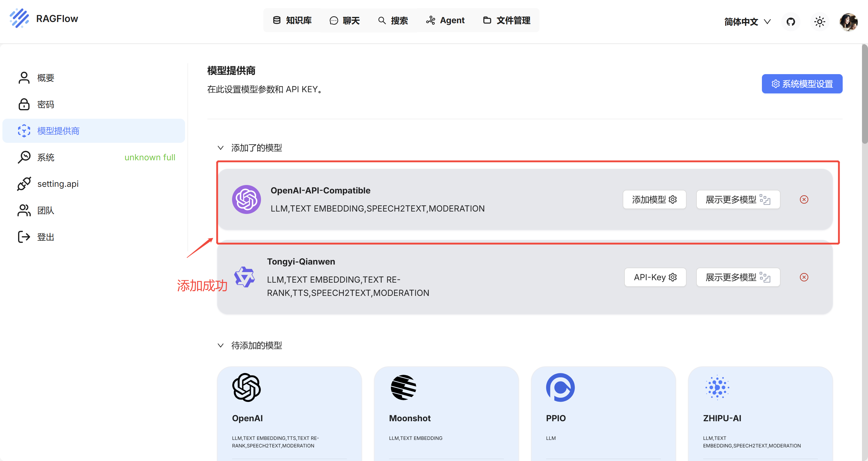Viewport: 868px width, 461px height.
Task: Open setting.api in the sidebar
Action: point(94,184)
